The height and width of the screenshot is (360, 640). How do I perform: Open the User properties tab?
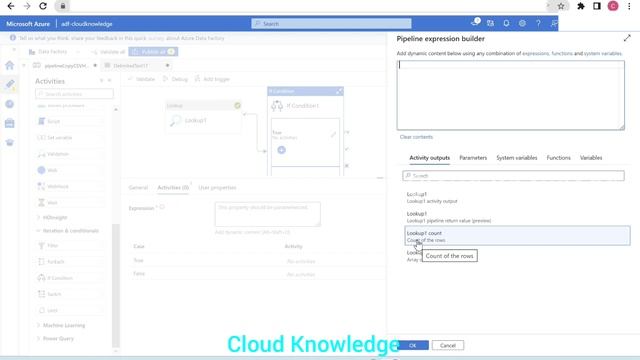pyautogui.click(x=217, y=187)
